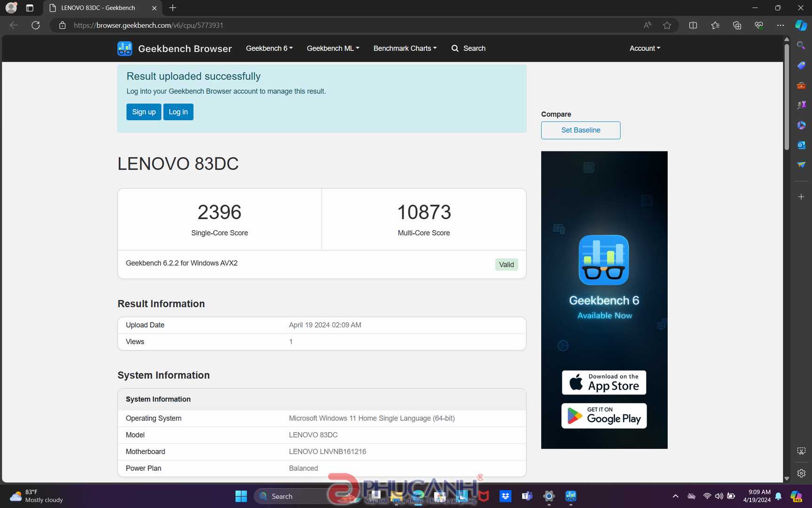The image size is (812, 508).
Task: Click Get it on Google Play badge
Action: [604, 416]
